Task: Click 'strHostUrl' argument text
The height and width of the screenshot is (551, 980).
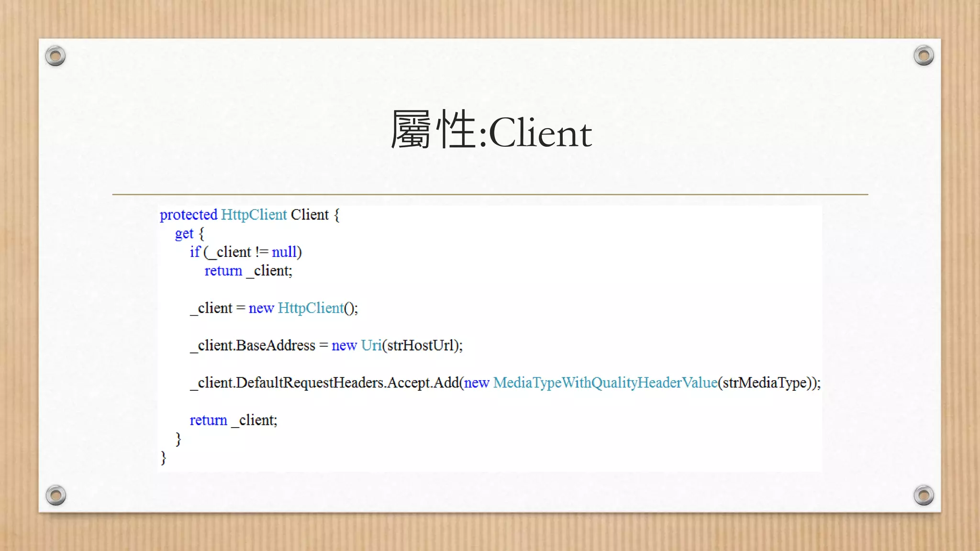Action: pyautogui.click(x=420, y=345)
